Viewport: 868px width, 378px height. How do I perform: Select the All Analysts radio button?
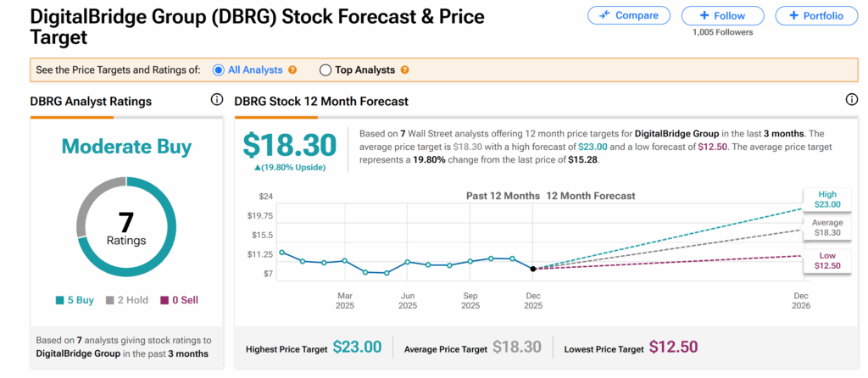click(x=219, y=70)
